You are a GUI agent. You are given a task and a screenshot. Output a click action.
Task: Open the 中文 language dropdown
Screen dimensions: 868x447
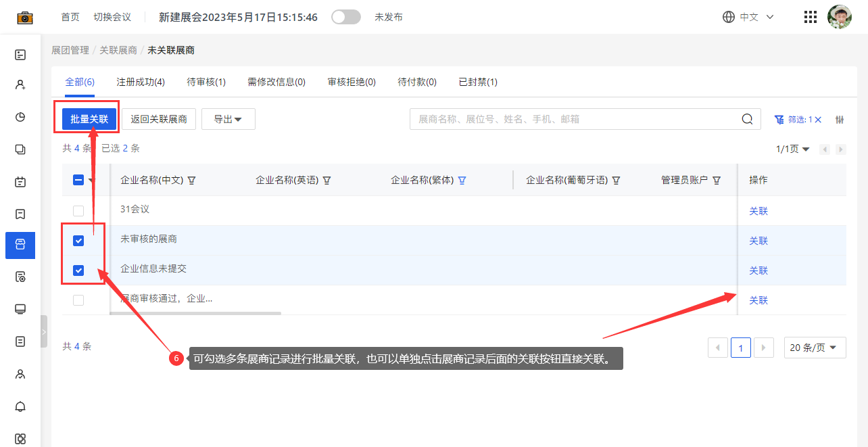coord(748,18)
